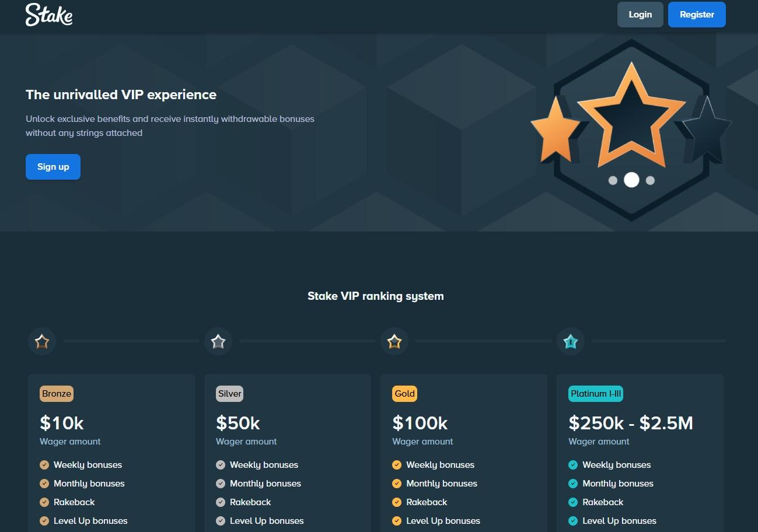Click the Bronze tier badge

[x=57, y=394]
